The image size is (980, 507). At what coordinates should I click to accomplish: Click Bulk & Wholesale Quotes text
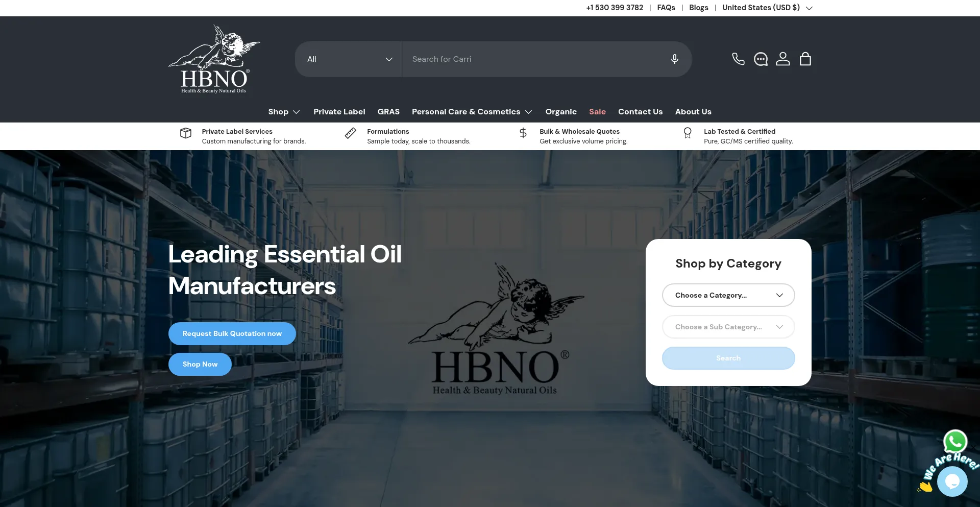pyautogui.click(x=579, y=131)
